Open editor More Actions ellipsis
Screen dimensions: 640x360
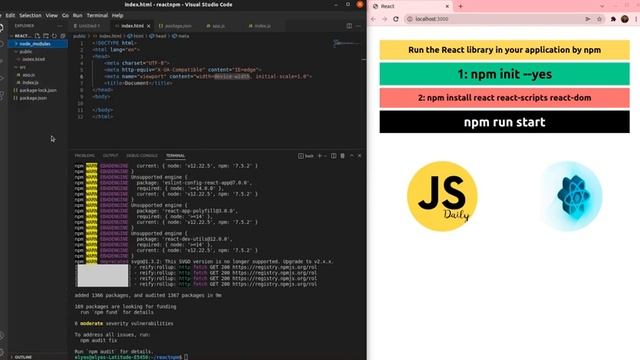tap(358, 26)
